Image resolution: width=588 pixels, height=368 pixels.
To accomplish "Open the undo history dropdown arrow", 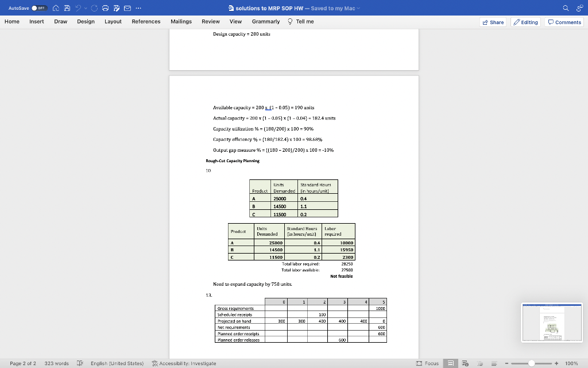I will tap(86, 8).
